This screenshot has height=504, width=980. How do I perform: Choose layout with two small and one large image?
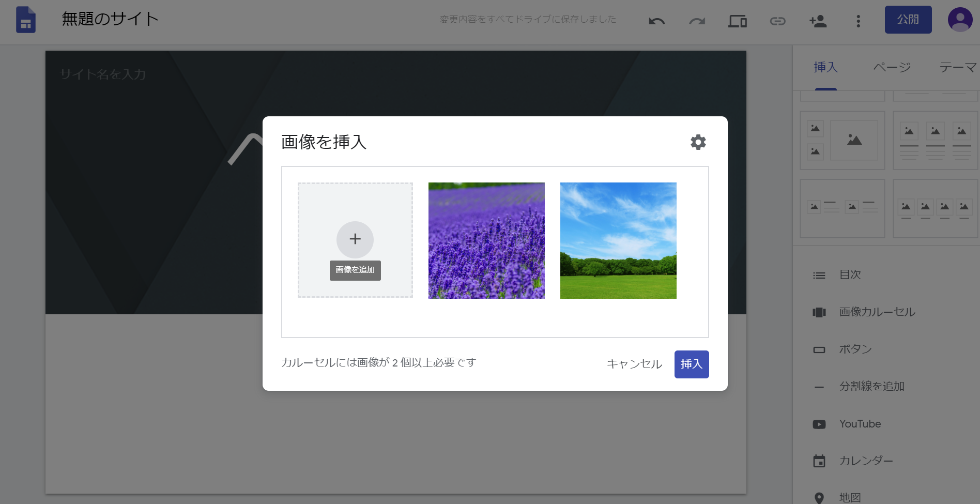[843, 140]
